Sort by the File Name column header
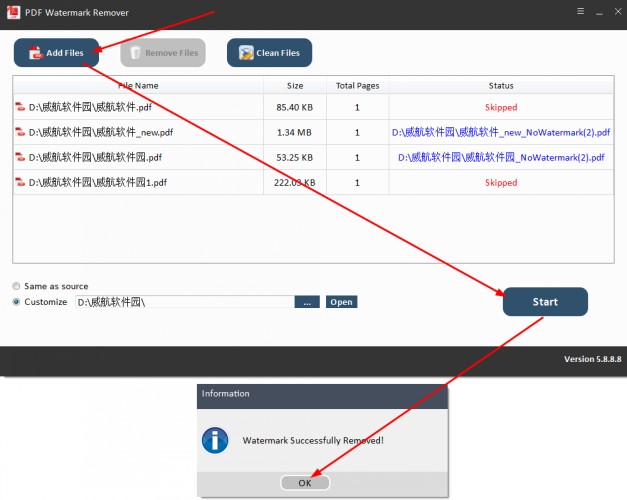627x500 pixels. click(x=138, y=86)
